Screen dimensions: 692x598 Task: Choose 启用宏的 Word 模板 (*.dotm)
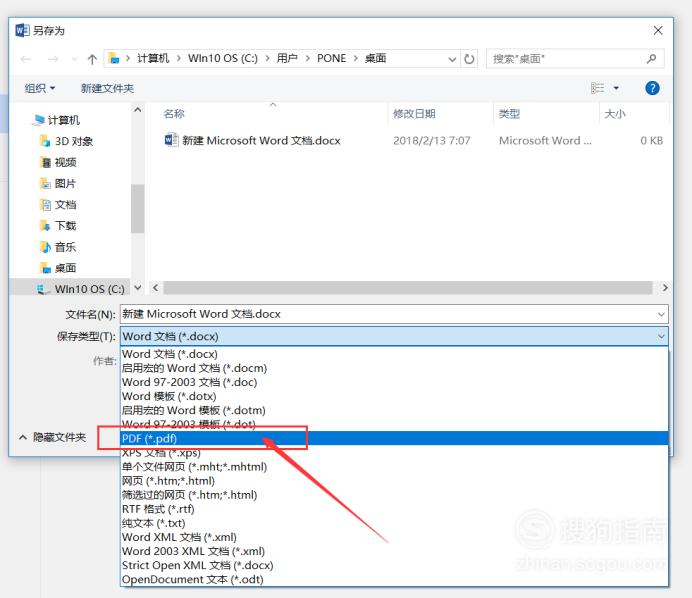(x=394, y=410)
